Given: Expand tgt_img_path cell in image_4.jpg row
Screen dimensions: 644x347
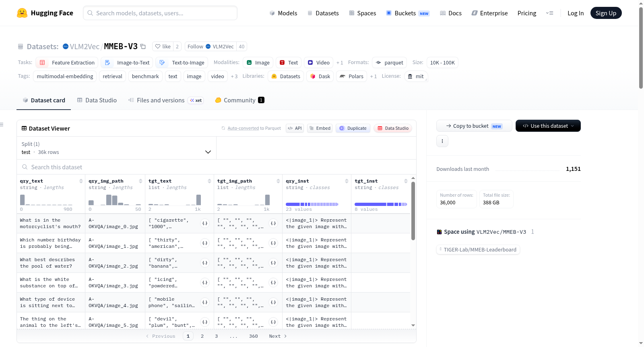Looking at the screenshot, I should [273, 302].
